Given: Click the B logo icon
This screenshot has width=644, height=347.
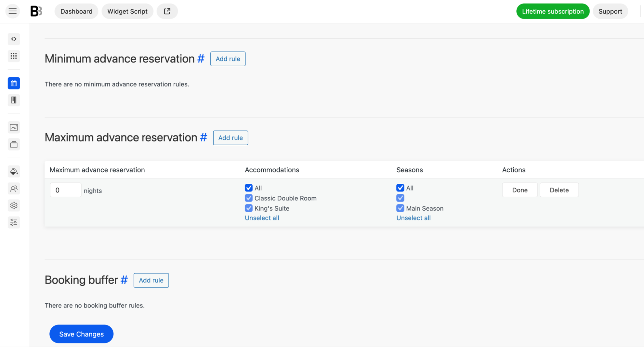Looking at the screenshot, I should [36, 11].
